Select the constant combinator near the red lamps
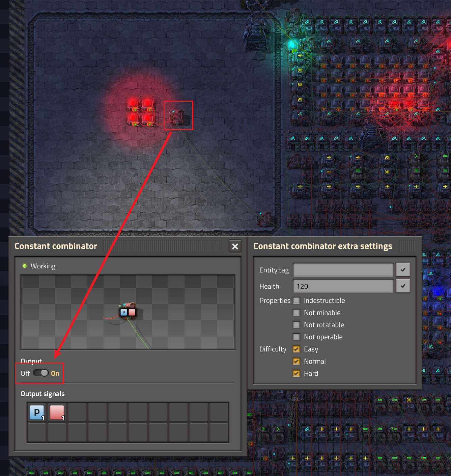Screen dimensions: 451x476 [x=177, y=116]
